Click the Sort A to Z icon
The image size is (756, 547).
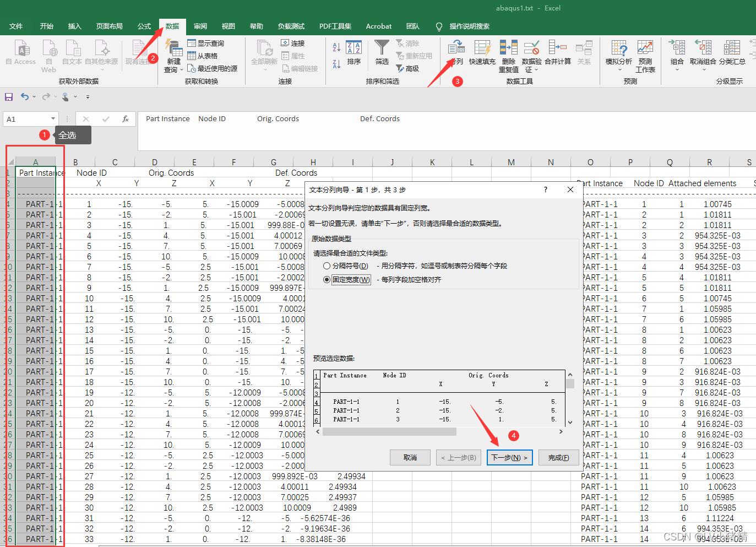click(x=336, y=48)
